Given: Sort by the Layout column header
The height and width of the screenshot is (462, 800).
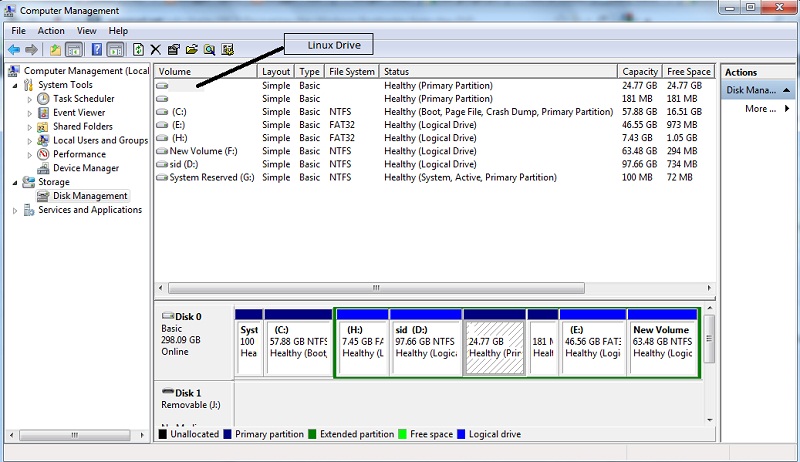Looking at the screenshot, I should coord(276,71).
